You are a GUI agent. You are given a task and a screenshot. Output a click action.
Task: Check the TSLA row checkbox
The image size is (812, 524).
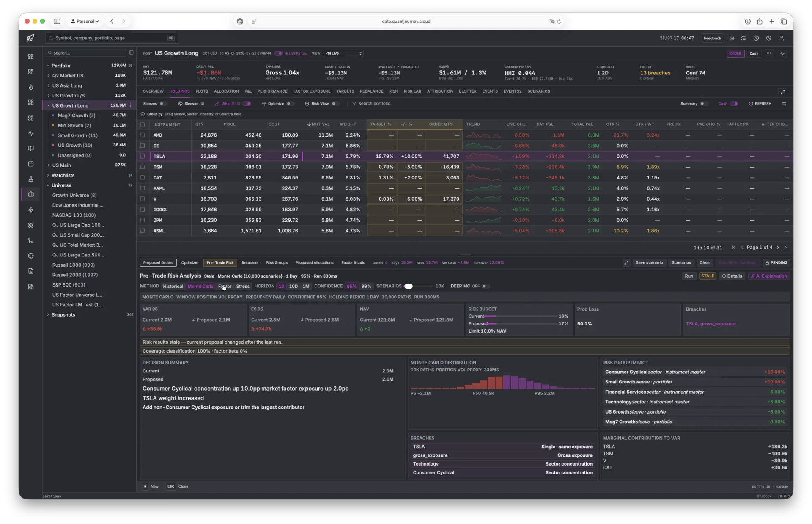click(143, 157)
